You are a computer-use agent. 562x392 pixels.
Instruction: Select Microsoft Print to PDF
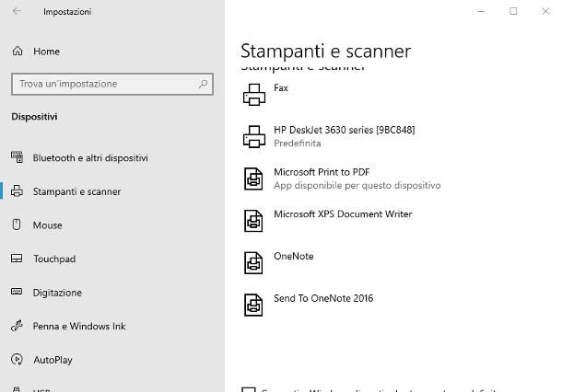point(322,172)
